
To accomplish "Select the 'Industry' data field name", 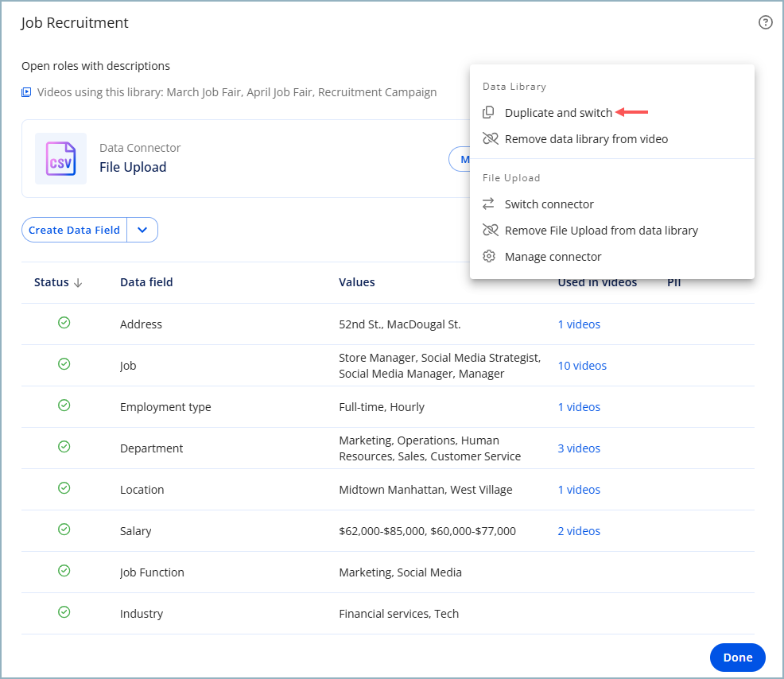I will click(x=142, y=614).
